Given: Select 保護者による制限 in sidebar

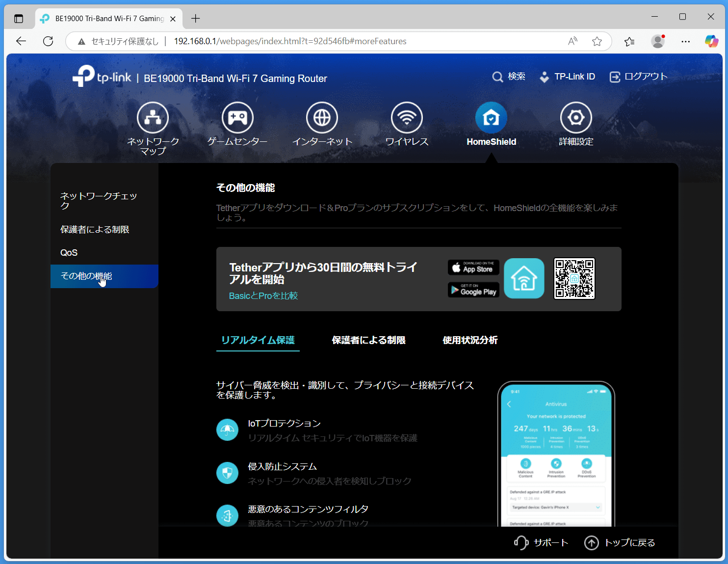Looking at the screenshot, I should (104, 230).
